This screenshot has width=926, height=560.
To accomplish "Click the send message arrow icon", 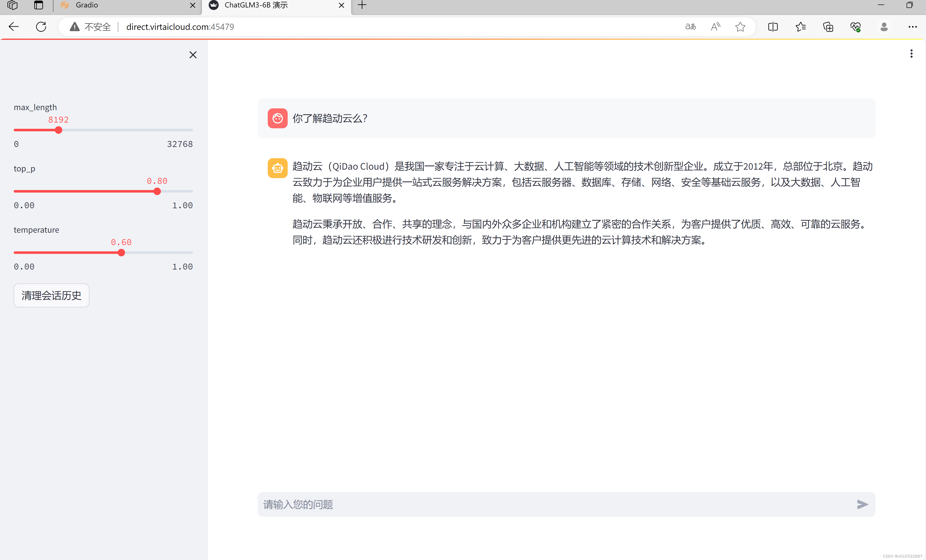I will click(862, 504).
